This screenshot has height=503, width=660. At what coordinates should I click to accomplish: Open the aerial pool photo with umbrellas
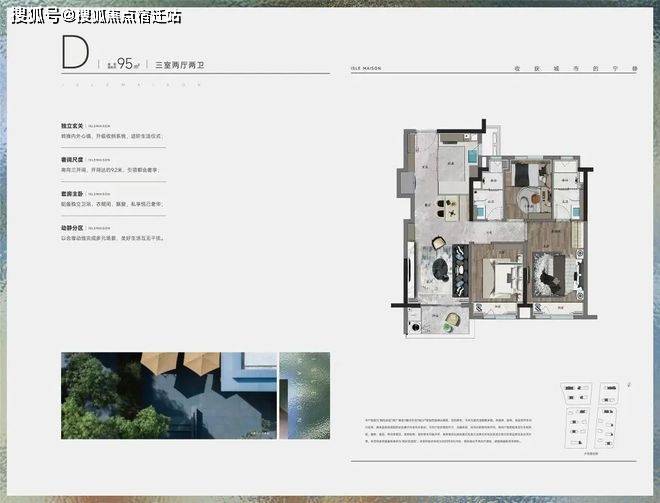pyautogui.click(x=169, y=396)
